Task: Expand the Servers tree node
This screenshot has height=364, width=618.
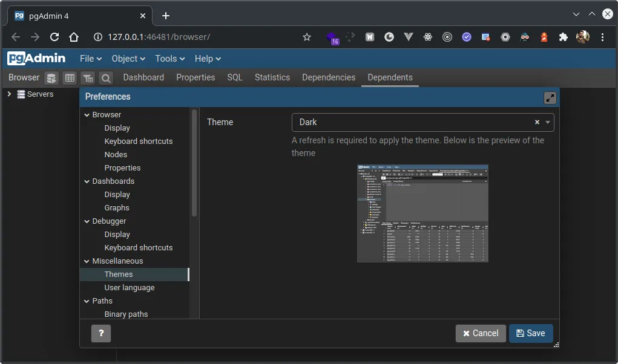Action: pos(9,94)
